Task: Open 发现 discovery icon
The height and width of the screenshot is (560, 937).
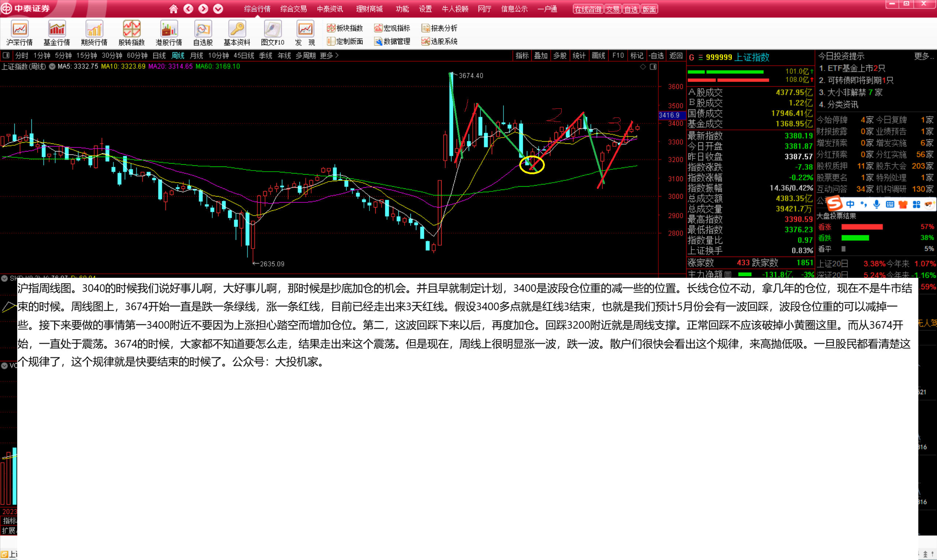Action: [x=305, y=34]
